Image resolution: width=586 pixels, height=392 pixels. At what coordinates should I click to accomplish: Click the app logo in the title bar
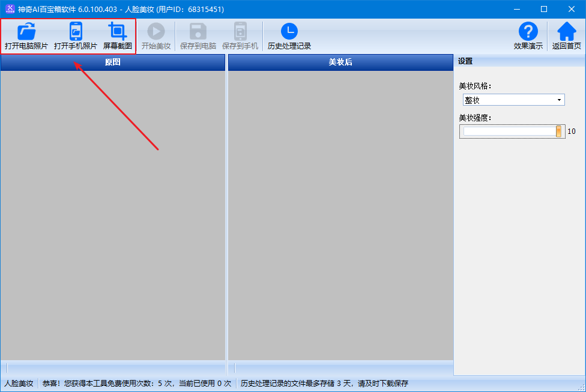tap(10, 9)
